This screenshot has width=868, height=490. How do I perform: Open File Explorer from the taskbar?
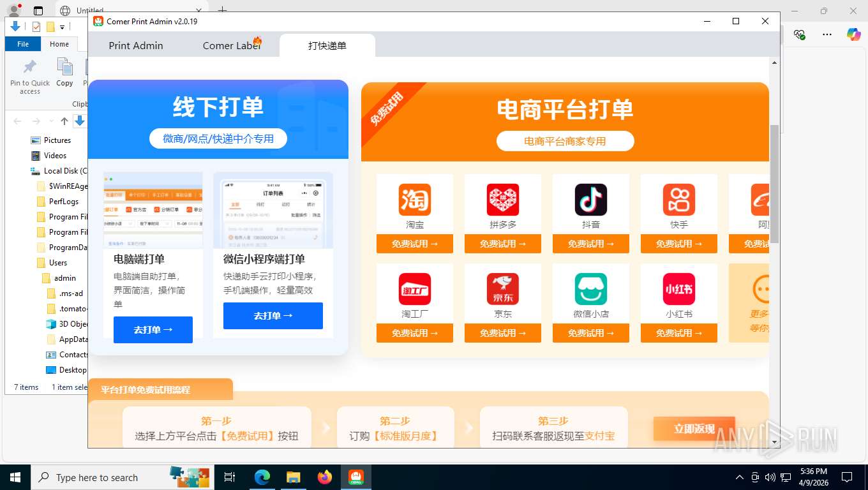(293, 477)
